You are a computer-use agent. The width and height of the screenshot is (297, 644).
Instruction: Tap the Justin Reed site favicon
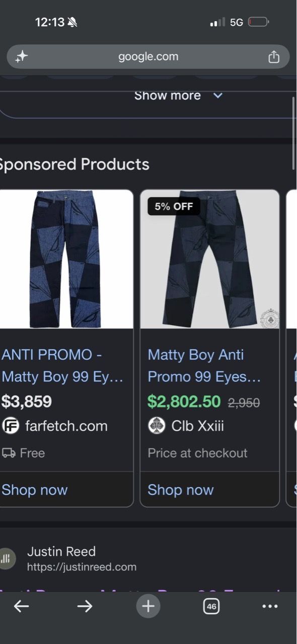(x=7, y=558)
